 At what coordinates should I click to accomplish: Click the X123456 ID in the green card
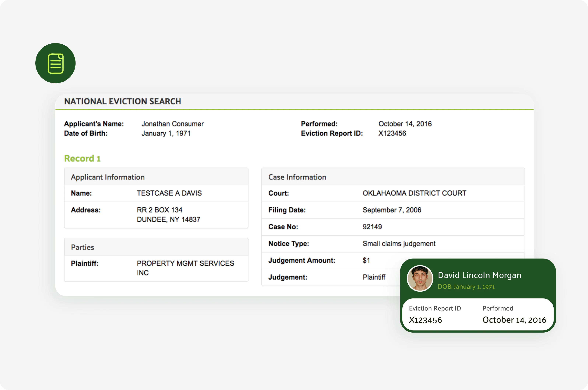point(425,320)
